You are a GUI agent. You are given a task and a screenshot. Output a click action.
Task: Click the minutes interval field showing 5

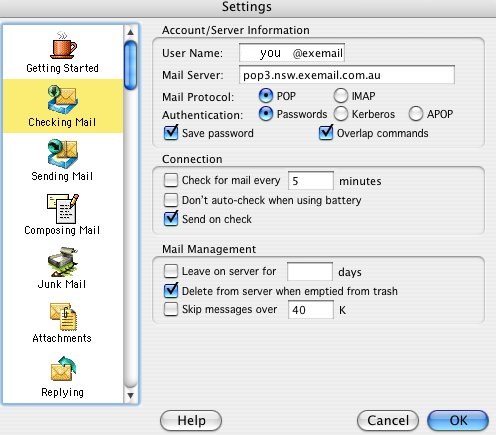pos(311,181)
